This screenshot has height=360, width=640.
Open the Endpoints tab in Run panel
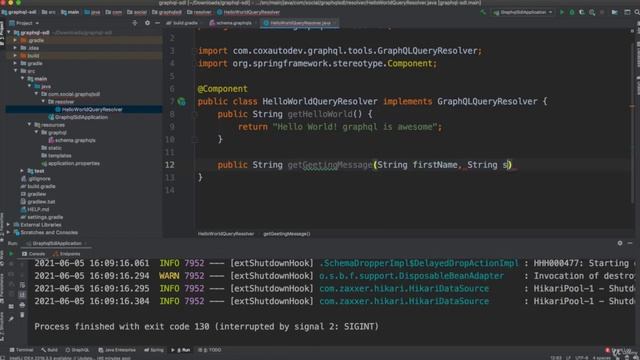click(x=67, y=254)
